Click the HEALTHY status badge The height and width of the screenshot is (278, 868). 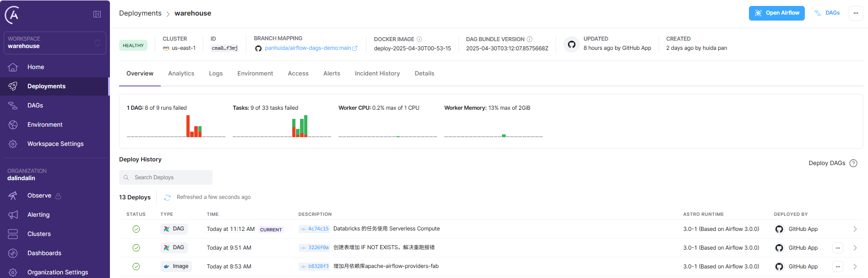pos(133,46)
